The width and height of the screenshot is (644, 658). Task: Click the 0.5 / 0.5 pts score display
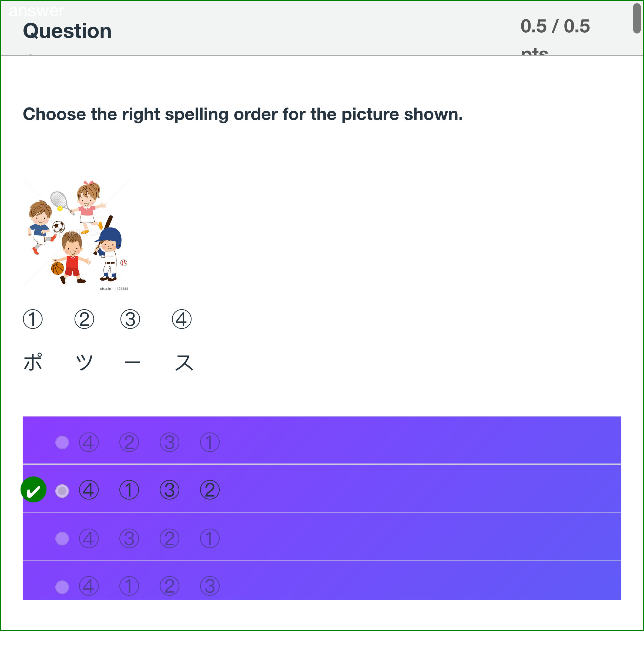pyautogui.click(x=555, y=26)
